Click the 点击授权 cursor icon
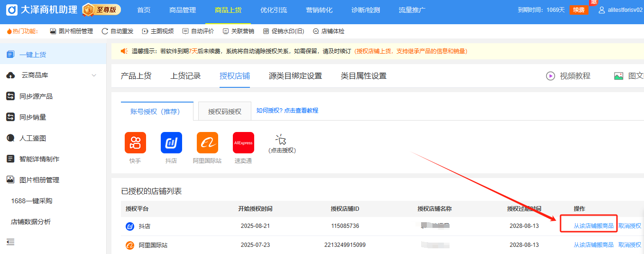Screen dimensions: 644x254 point(282,140)
